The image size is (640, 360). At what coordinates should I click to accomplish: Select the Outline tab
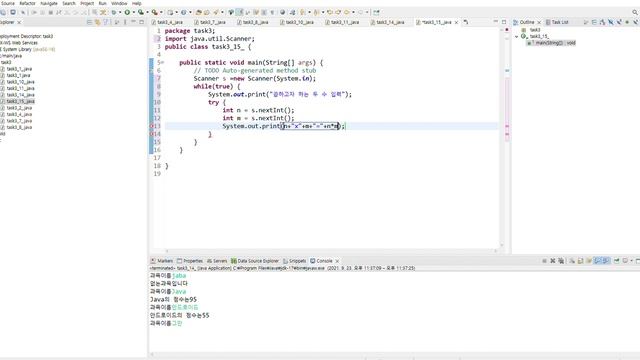527,22
